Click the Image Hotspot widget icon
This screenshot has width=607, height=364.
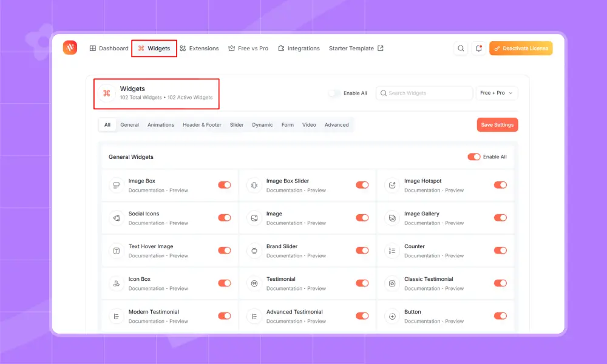click(392, 185)
